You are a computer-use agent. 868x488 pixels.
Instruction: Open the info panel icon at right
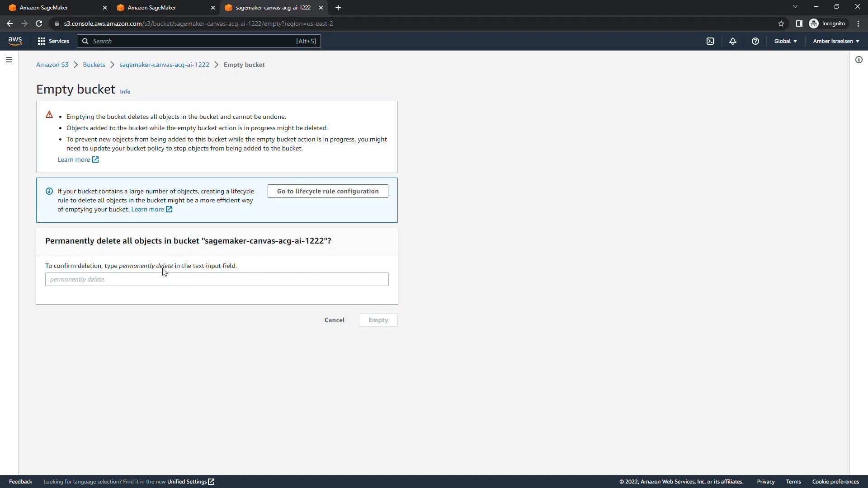[x=859, y=60]
